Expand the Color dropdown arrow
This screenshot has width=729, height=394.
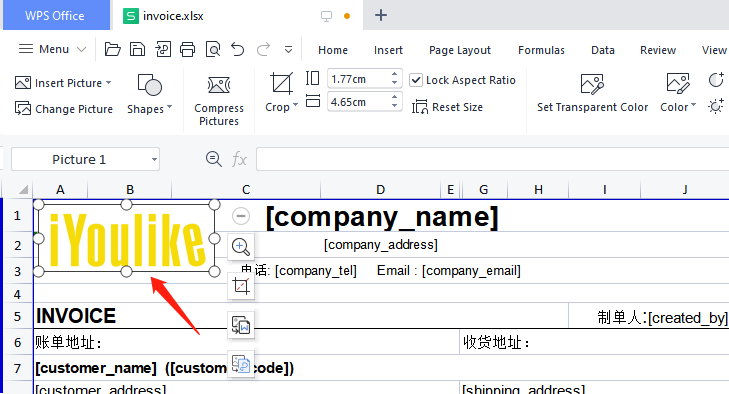coord(693,105)
